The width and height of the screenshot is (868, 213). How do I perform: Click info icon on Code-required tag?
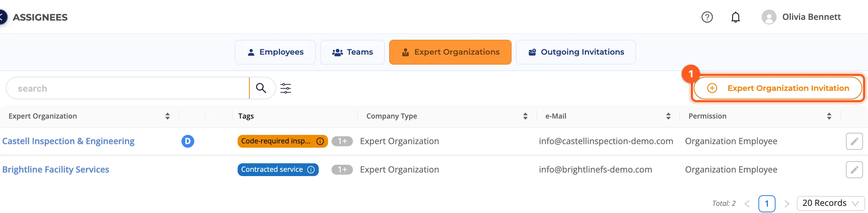(x=320, y=141)
